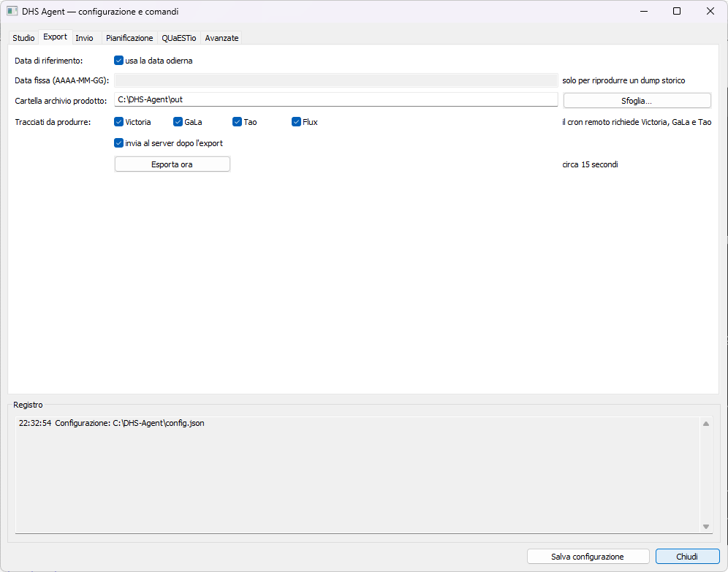The width and height of the screenshot is (728, 572).
Task: Minimize the DHS Agent window
Action: [x=644, y=11]
